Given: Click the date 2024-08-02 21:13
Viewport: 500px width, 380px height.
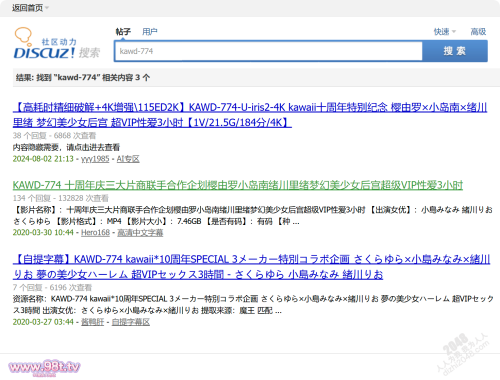Looking at the screenshot, I should click(x=43, y=159).
